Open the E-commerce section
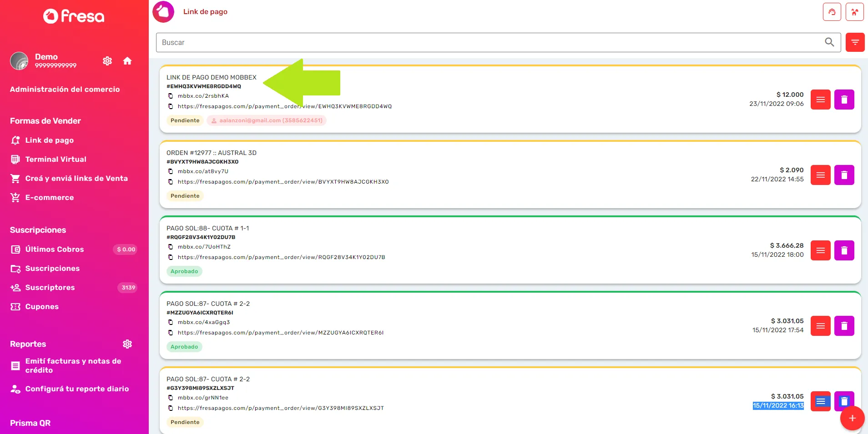 (49, 198)
